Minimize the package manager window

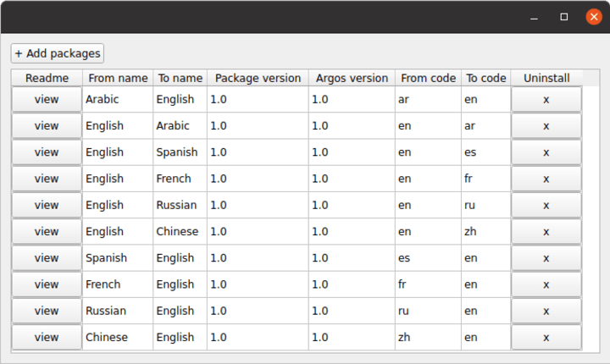click(534, 17)
